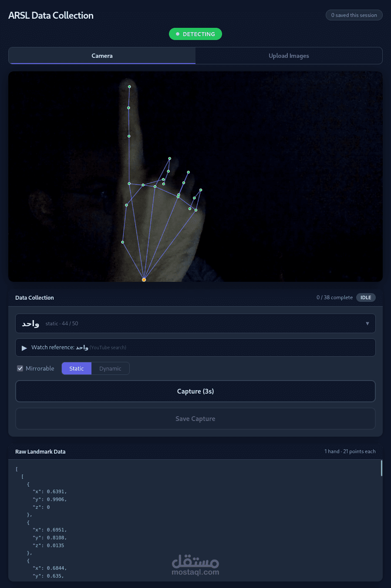
Task: Toggle the Mirrorable checkbox
Action: [x=20, y=368]
